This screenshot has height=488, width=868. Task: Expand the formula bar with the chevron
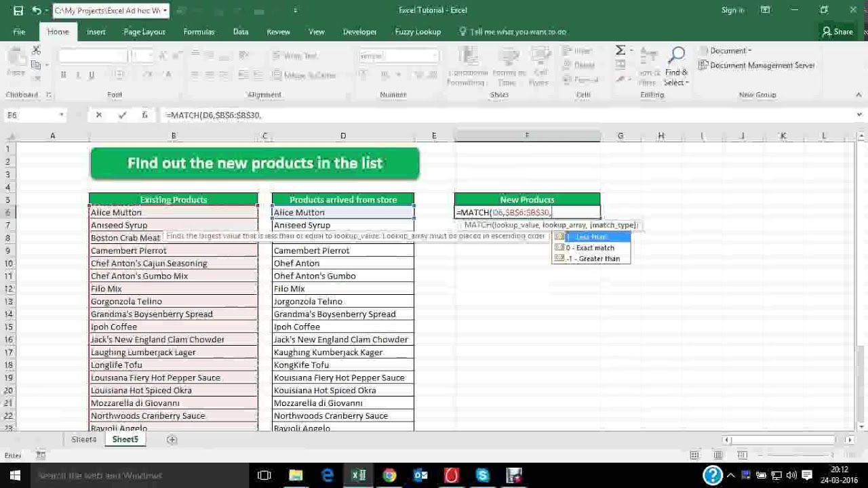[859, 115]
